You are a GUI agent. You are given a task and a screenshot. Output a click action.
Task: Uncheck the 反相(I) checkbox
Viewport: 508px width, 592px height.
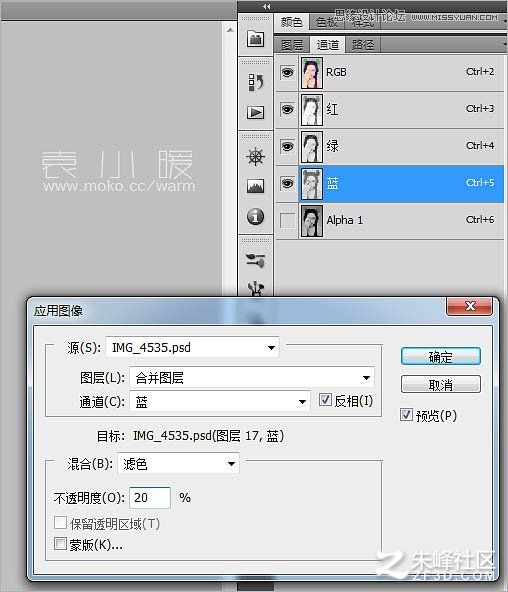click(x=325, y=400)
